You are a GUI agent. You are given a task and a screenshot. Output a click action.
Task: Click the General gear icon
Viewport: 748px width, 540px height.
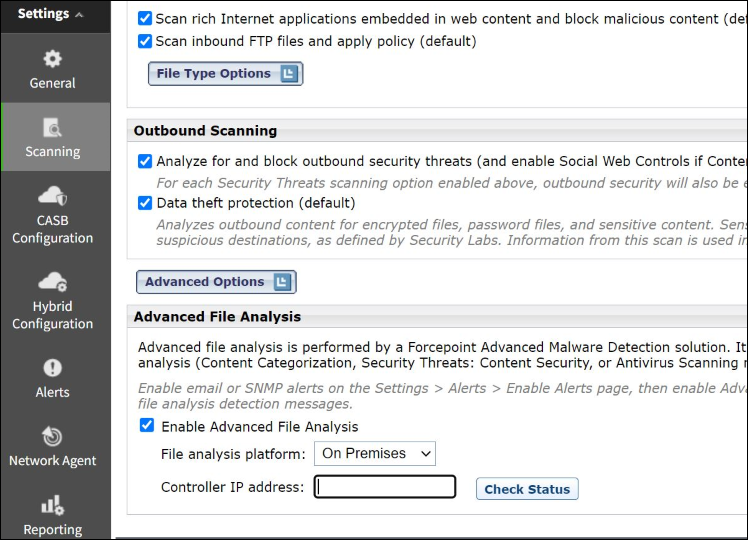pyautogui.click(x=52, y=59)
